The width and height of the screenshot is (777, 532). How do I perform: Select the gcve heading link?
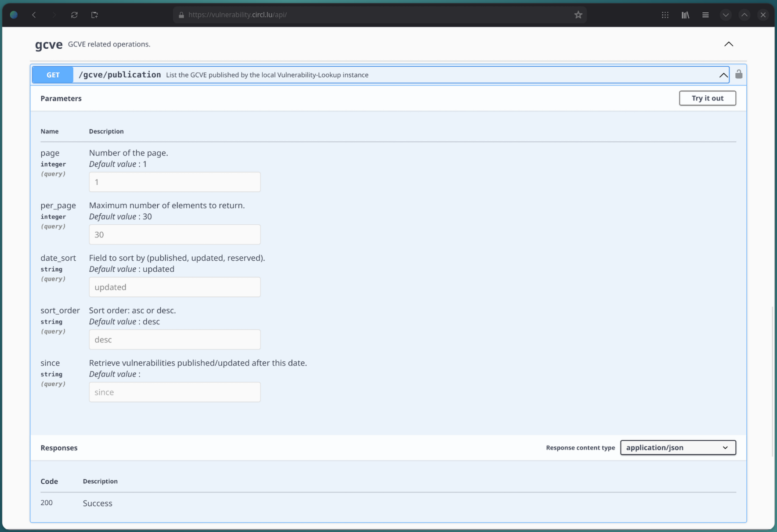48,44
